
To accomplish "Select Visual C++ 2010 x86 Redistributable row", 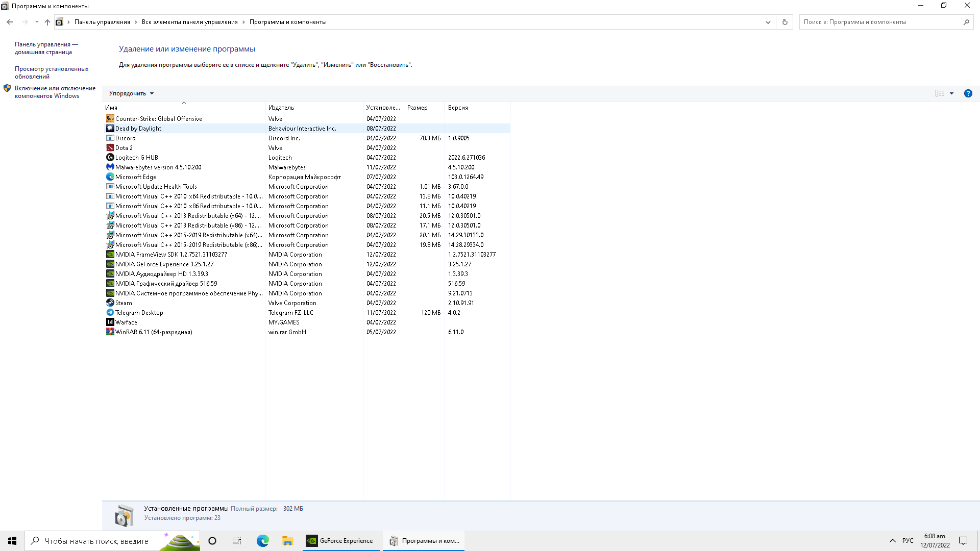I will [306, 206].
